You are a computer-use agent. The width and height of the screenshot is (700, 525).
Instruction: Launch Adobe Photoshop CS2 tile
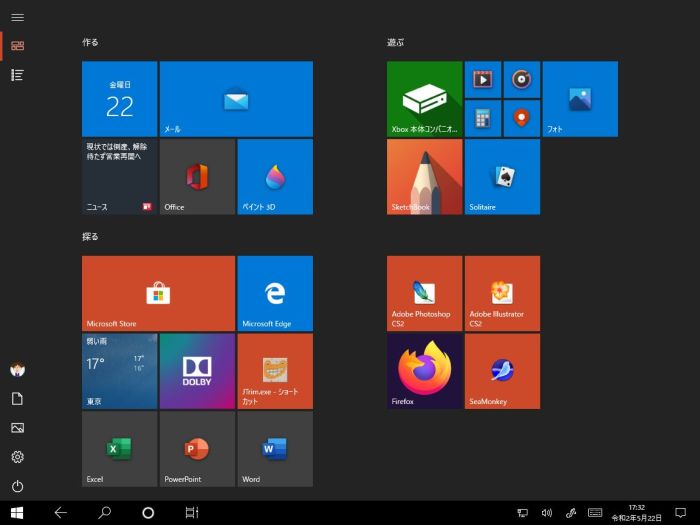(425, 293)
